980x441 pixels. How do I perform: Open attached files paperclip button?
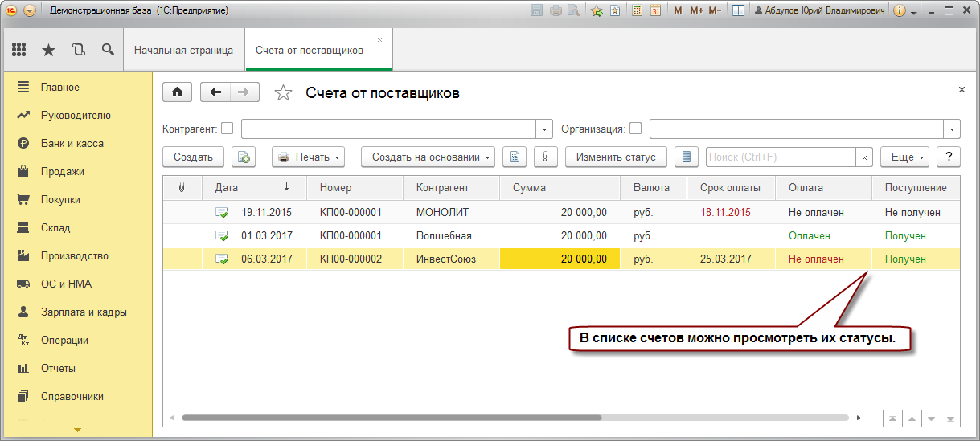coord(545,157)
